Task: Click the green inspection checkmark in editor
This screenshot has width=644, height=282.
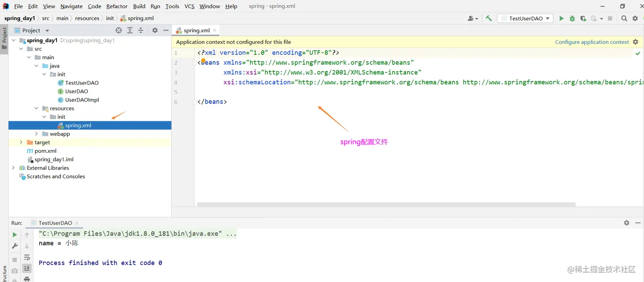Action: point(638,53)
